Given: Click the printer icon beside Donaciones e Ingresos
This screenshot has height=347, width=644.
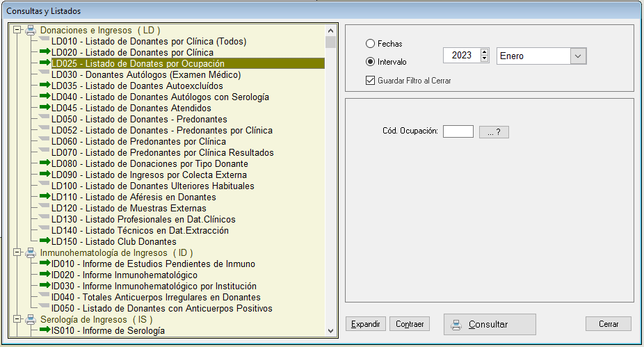Looking at the screenshot, I should 31,31.
